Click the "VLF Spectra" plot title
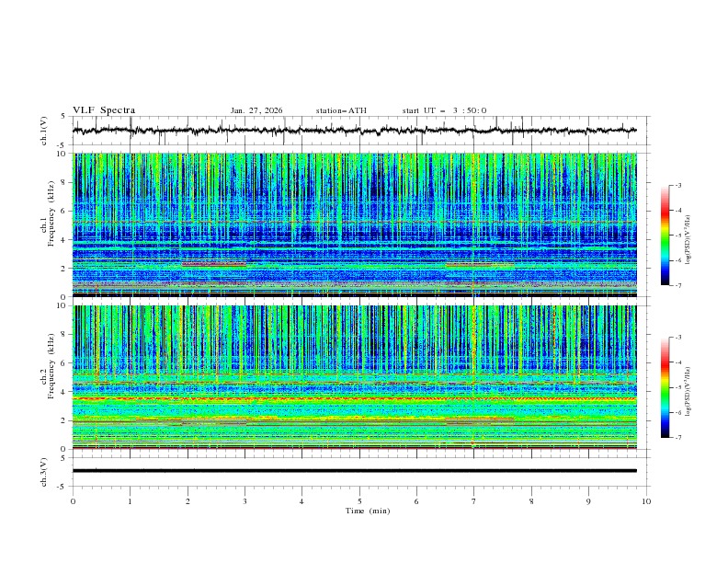The width and height of the screenshot is (728, 563). 104,110
